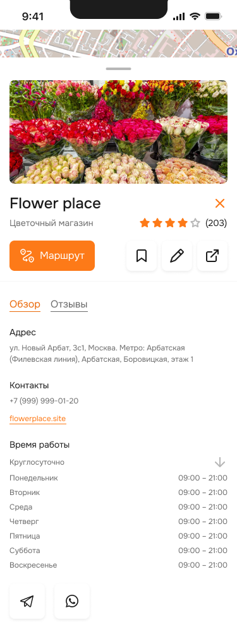This screenshot has height=644, width=237.
Task: Open the flowerplace.site link
Action: (38, 419)
